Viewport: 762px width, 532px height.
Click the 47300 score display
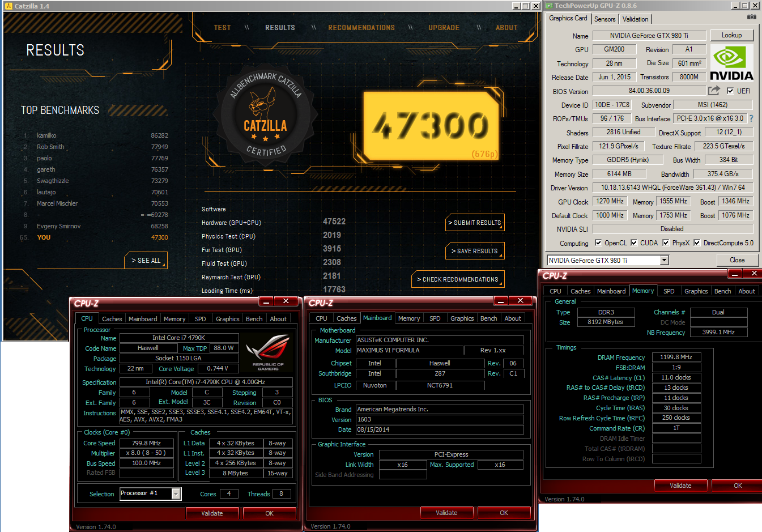pos(431,126)
